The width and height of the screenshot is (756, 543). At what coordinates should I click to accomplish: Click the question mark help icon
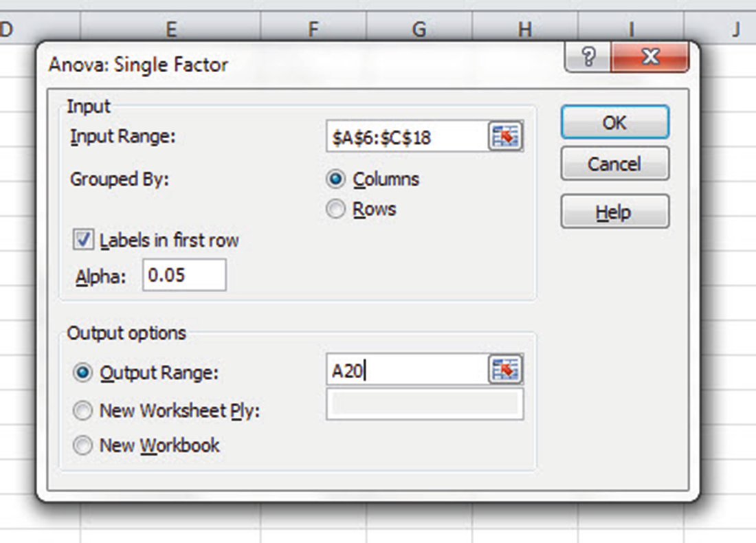tap(588, 57)
